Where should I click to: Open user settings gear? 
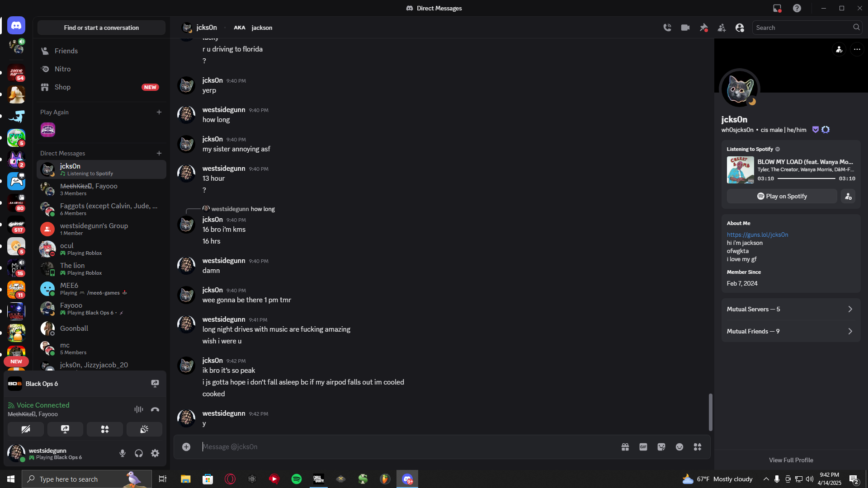tap(155, 453)
